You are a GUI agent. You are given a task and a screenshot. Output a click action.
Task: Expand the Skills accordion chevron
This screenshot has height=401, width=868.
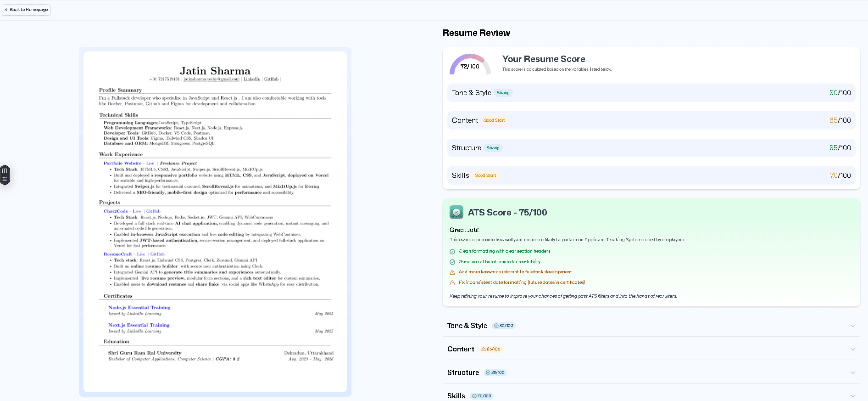(x=852, y=395)
